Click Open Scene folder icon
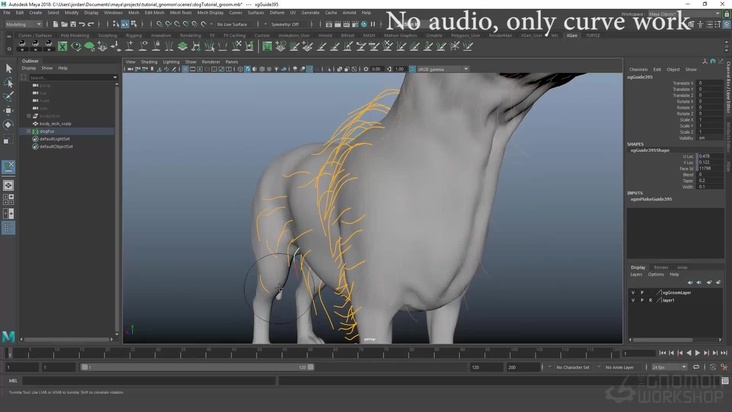732x412 pixels. (x=64, y=24)
